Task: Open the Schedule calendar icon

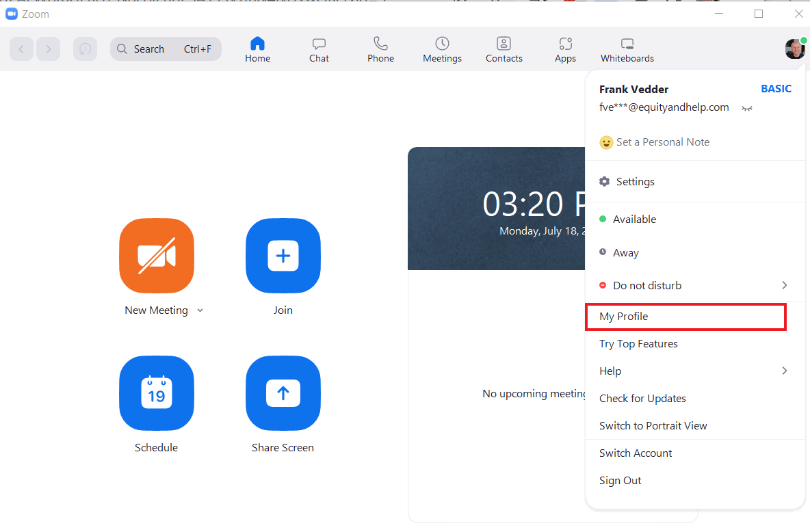Action: [157, 393]
